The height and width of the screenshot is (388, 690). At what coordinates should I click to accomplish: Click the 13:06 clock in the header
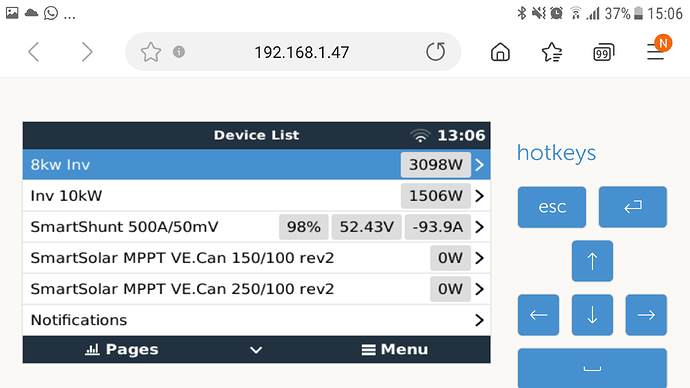(x=461, y=135)
